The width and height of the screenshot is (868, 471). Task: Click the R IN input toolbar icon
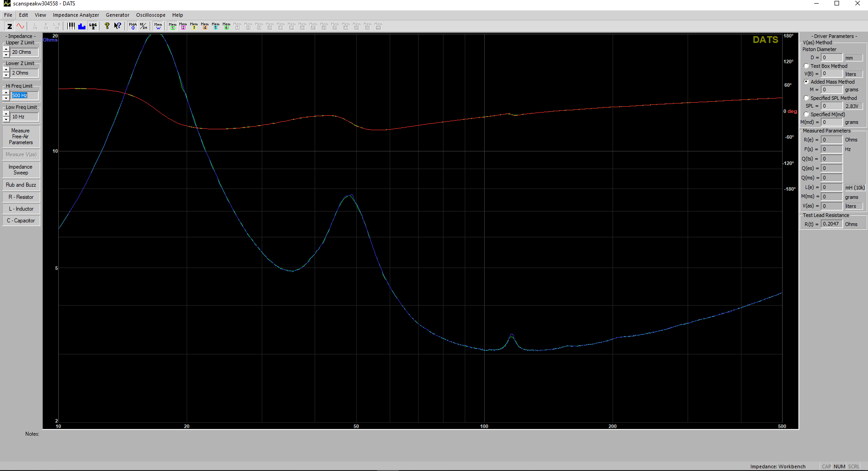click(x=46, y=26)
